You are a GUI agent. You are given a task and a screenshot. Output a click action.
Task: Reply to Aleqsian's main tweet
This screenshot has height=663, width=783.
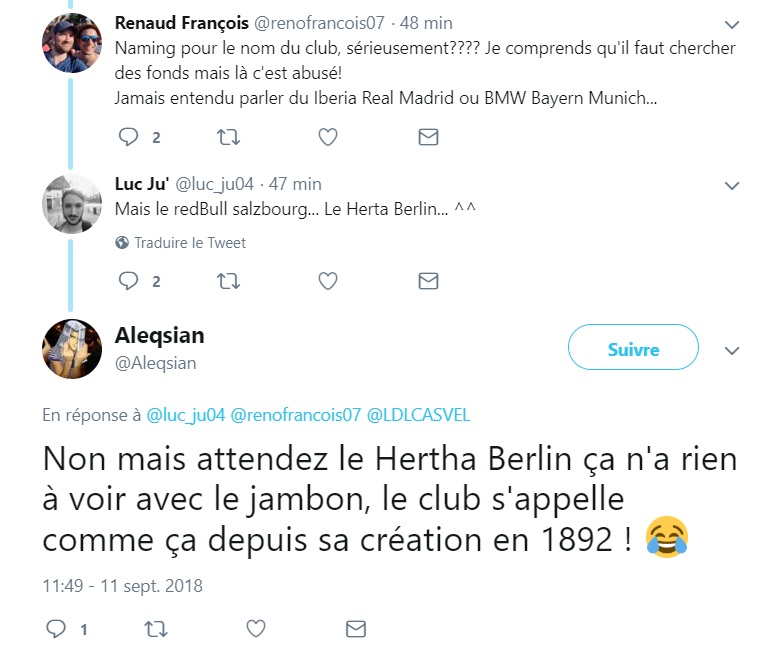pyautogui.click(x=57, y=629)
